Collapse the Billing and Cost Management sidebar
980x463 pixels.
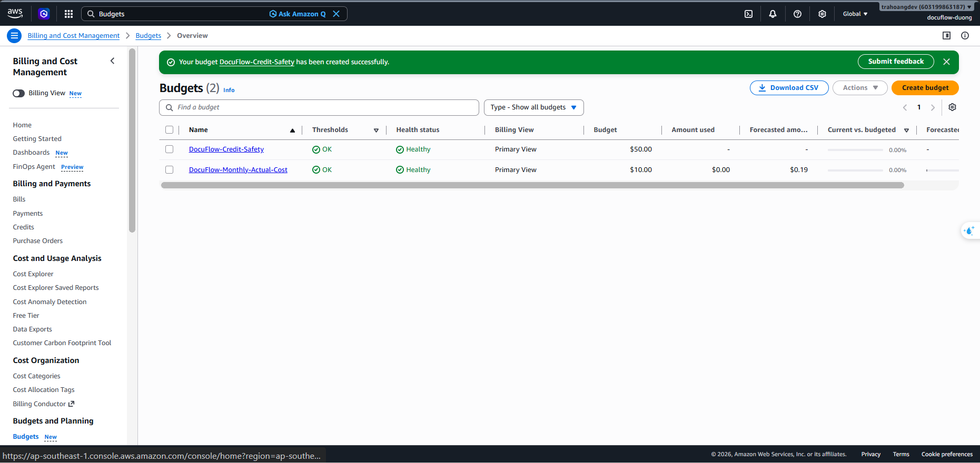[112, 61]
